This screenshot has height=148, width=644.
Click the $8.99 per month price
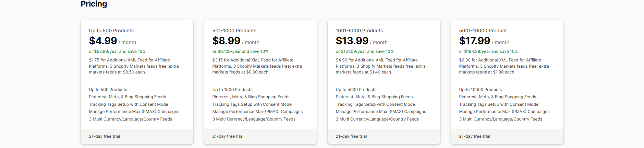point(227,41)
